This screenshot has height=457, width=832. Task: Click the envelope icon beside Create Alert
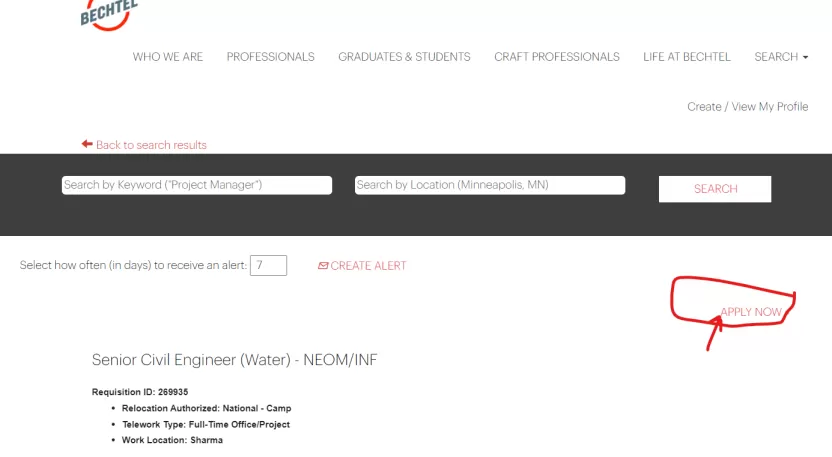click(323, 266)
